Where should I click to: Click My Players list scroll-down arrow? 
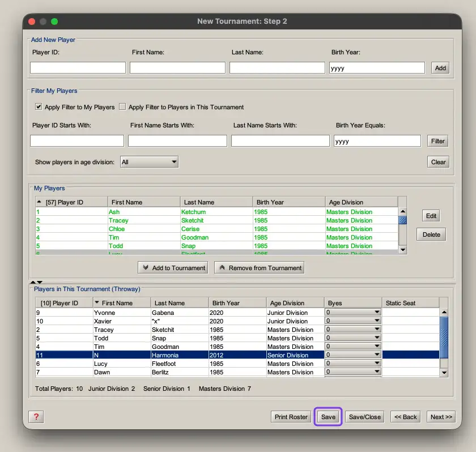pyautogui.click(x=403, y=250)
